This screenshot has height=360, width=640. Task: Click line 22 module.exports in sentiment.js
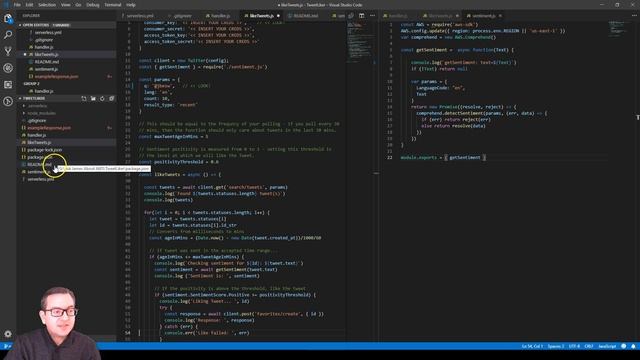[x=443, y=158]
